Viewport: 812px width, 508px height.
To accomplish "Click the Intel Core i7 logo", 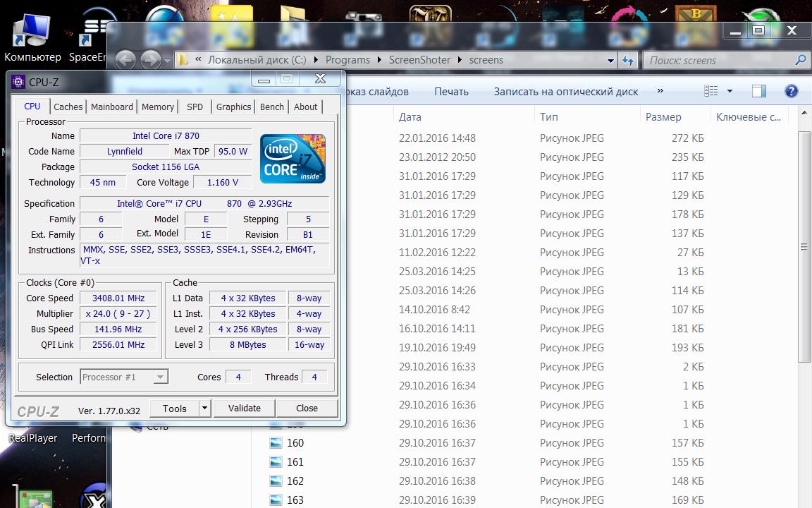I will tap(293, 158).
